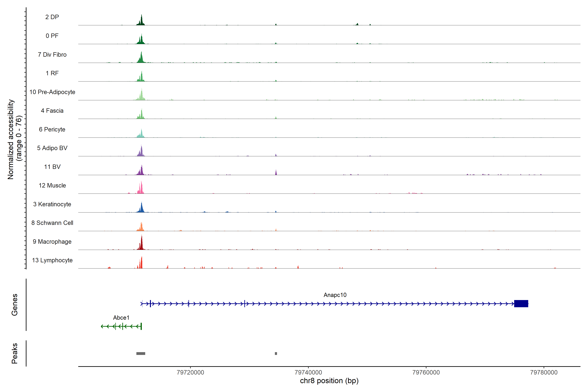Click the dark red Macrophage main peak

tap(141, 244)
